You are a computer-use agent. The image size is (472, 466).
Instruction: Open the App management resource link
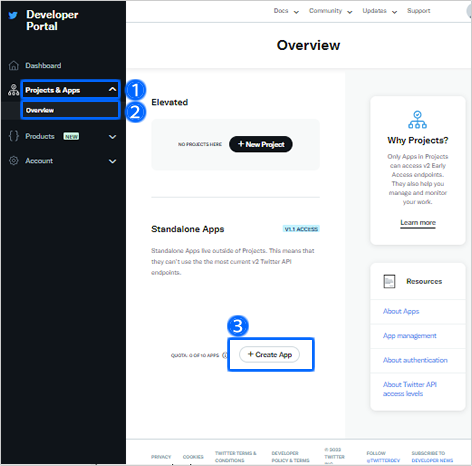pos(409,336)
